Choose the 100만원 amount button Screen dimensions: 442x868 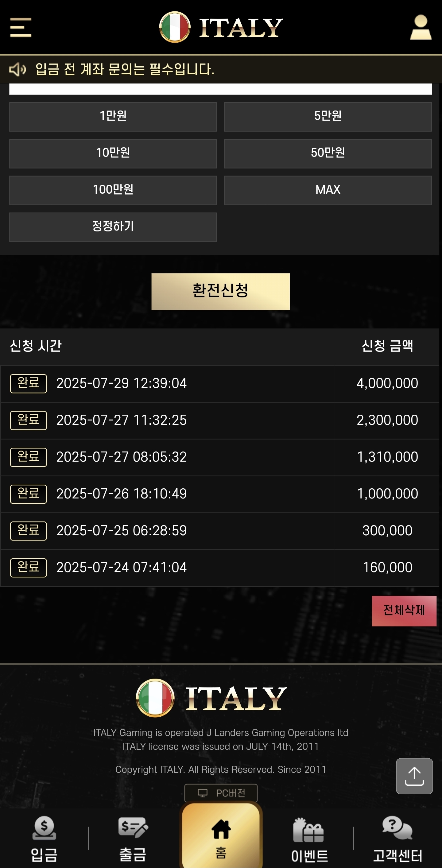(x=113, y=190)
